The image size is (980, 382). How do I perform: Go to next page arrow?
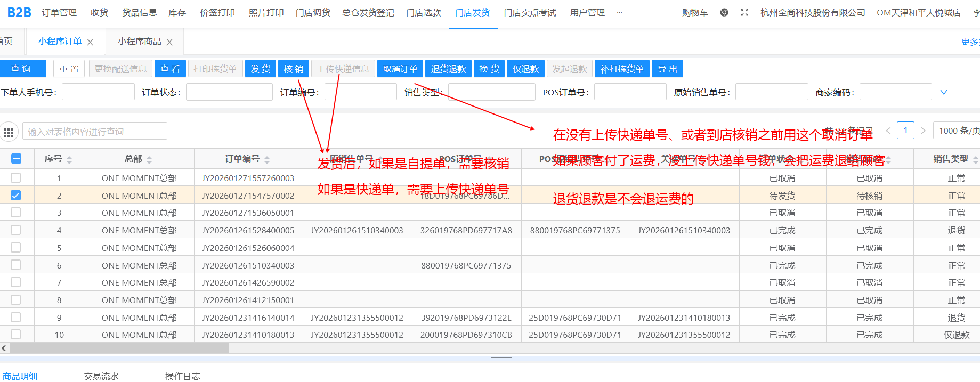coord(923,131)
